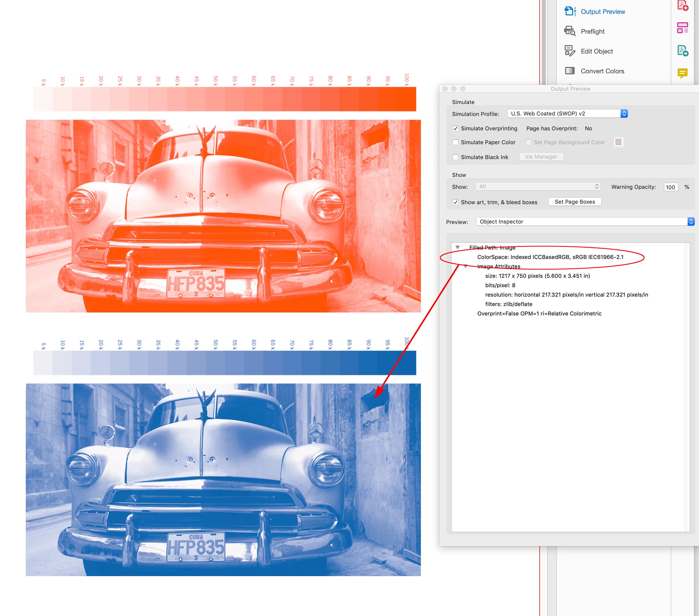This screenshot has width=699, height=616.
Task: Click the teal Export PDF icon
Action: pos(683,51)
